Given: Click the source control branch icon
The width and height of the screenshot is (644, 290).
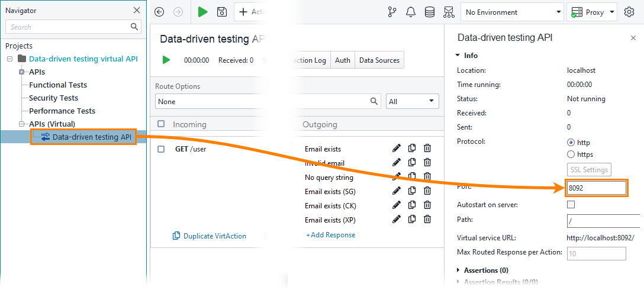Looking at the screenshot, I should tap(392, 12).
